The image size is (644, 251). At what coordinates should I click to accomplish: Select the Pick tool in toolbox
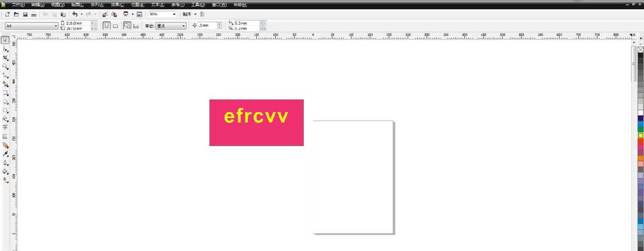(x=5, y=40)
